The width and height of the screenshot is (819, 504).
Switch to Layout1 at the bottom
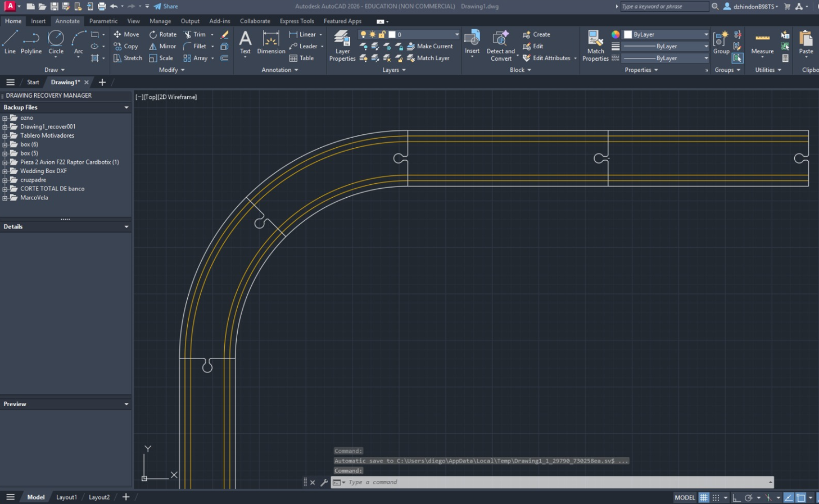click(66, 497)
